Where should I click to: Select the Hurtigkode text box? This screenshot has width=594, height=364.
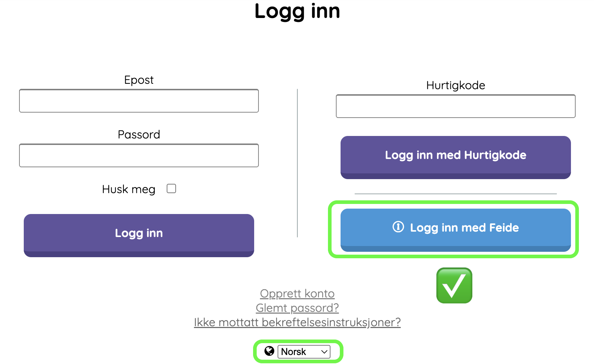(x=455, y=106)
